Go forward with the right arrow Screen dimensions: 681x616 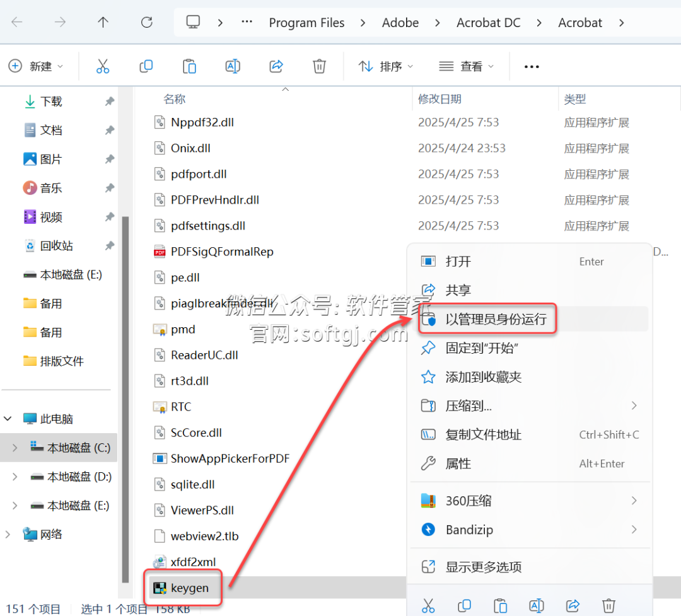60,22
